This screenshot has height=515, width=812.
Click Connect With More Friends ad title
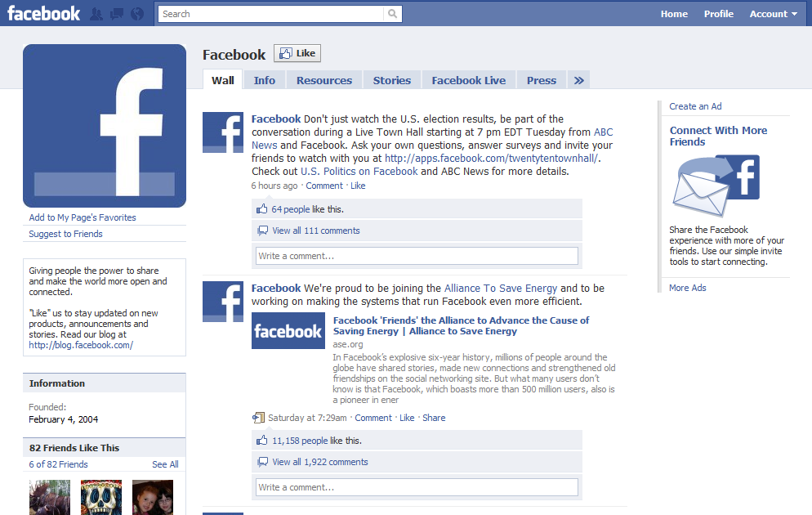[x=718, y=137]
